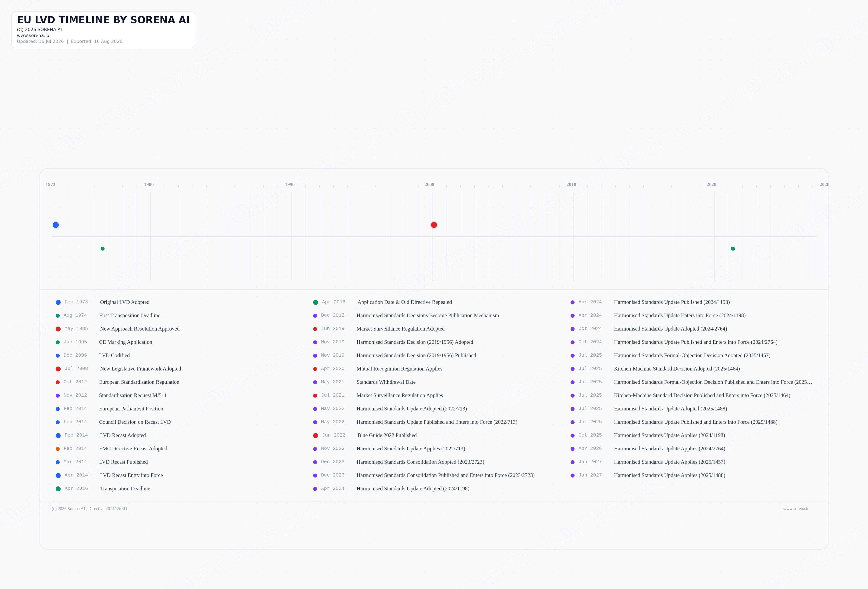868x589 pixels.
Task: Click the purple dot beside "Standards Withdrawal Date"
Action: pyautogui.click(x=315, y=383)
